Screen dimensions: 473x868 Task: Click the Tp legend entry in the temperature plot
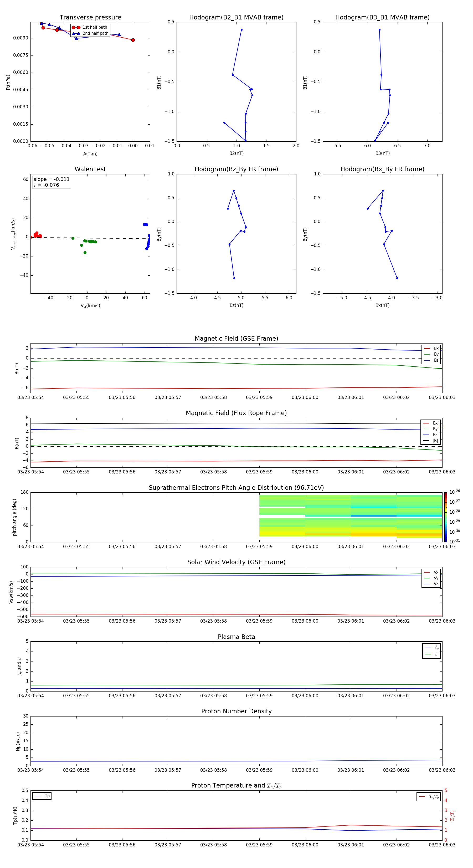42,796
